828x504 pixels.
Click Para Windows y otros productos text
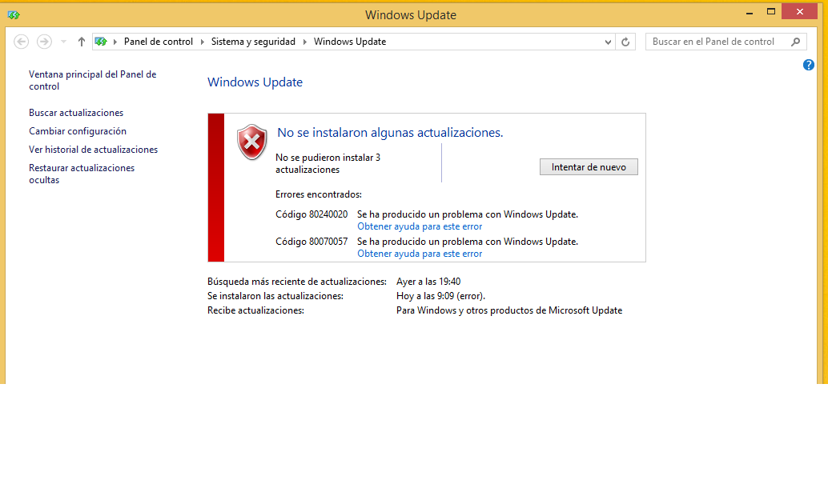point(509,310)
